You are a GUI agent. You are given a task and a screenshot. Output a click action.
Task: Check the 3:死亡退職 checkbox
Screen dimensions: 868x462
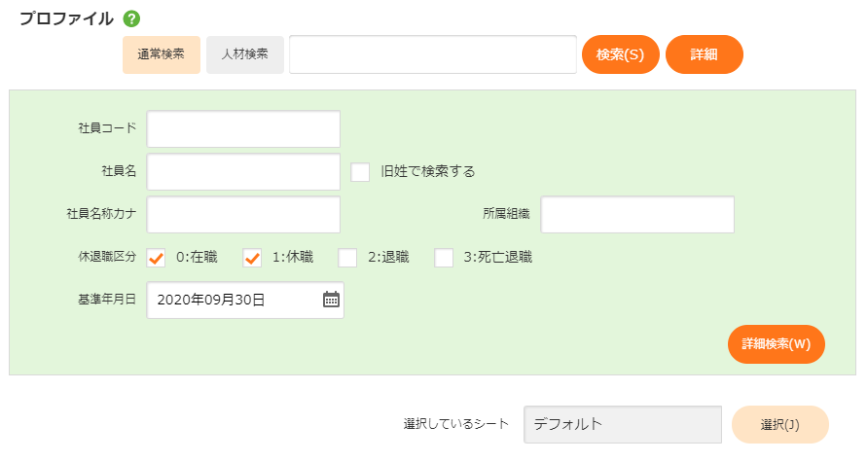(x=444, y=258)
